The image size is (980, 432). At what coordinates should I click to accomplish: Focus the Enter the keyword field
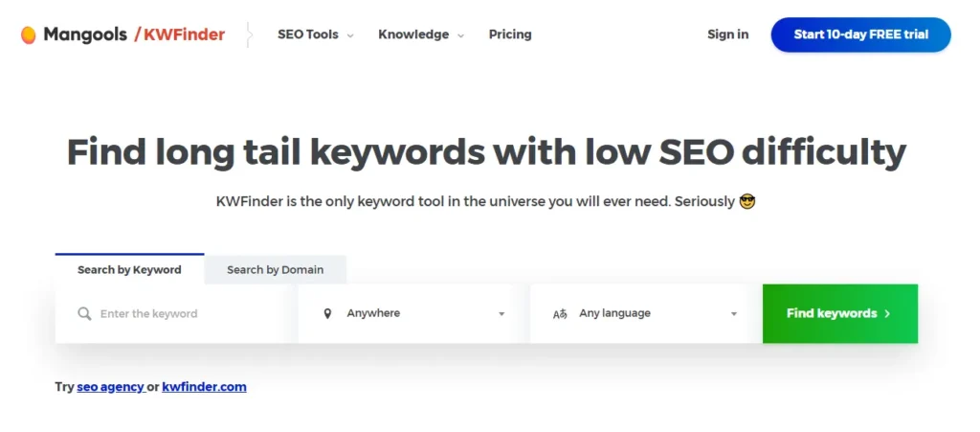pyautogui.click(x=182, y=313)
